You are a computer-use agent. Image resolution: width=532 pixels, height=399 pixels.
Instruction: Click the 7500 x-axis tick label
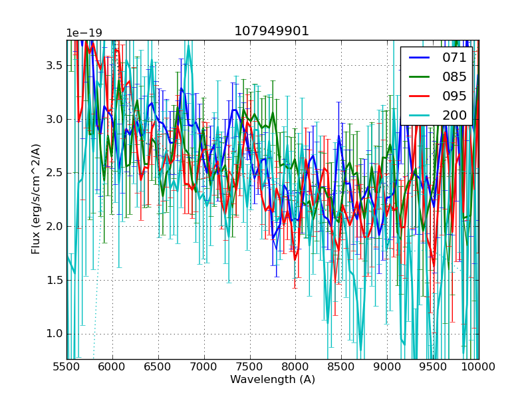[x=250, y=366]
